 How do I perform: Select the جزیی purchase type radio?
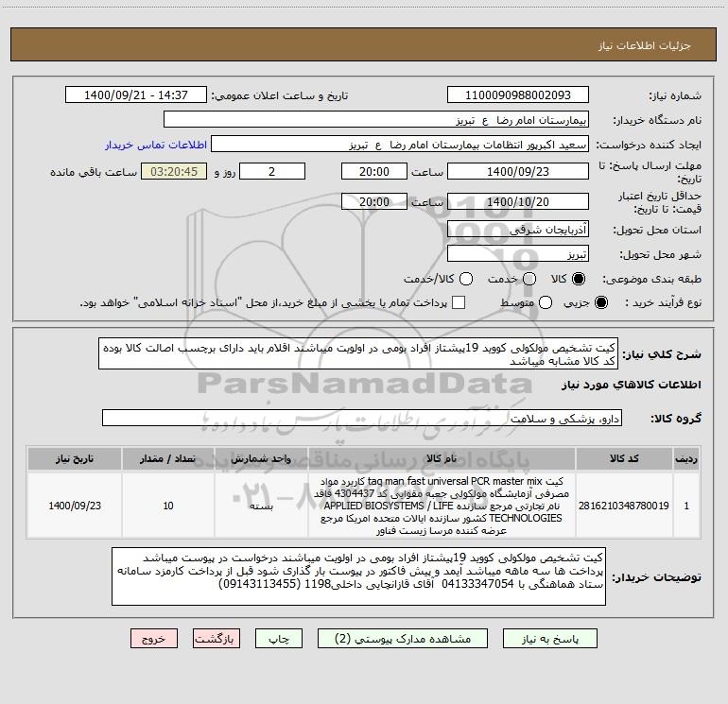(600, 302)
